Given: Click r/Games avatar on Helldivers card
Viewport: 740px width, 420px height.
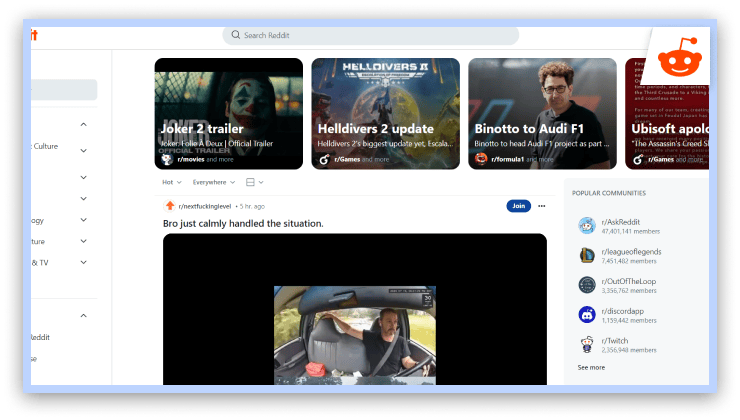Looking at the screenshot, I should [324, 160].
